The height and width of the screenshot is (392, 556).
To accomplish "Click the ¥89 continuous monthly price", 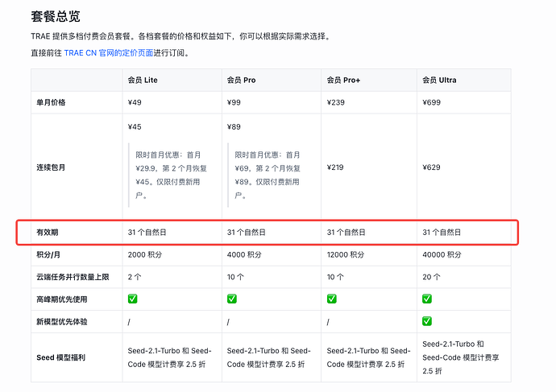I will click(x=234, y=126).
